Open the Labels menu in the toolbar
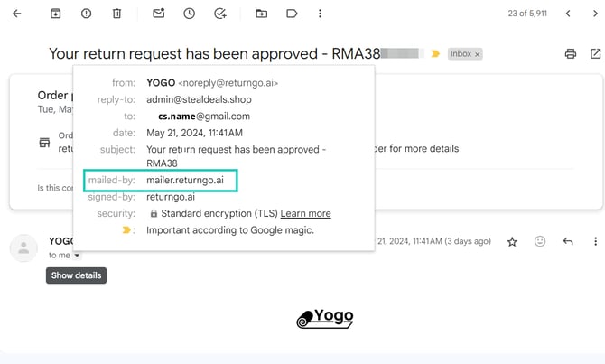The width and height of the screenshot is (605, 364). 292,14
